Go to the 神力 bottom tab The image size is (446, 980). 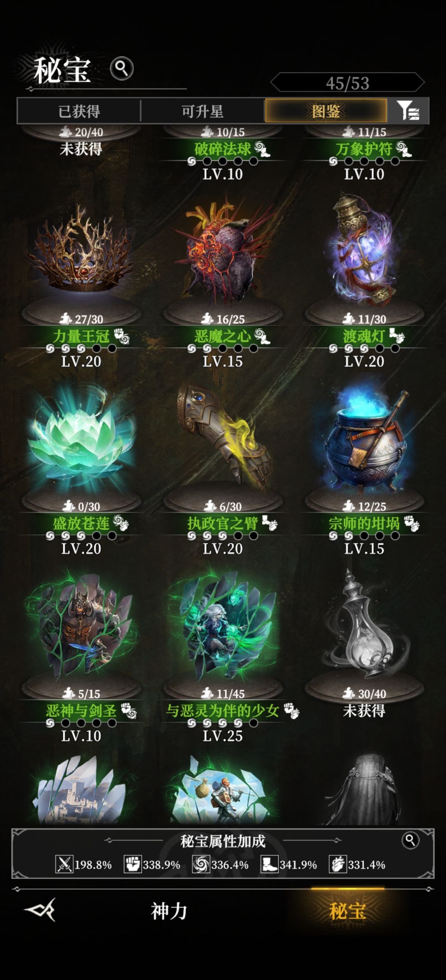point(169,911)
